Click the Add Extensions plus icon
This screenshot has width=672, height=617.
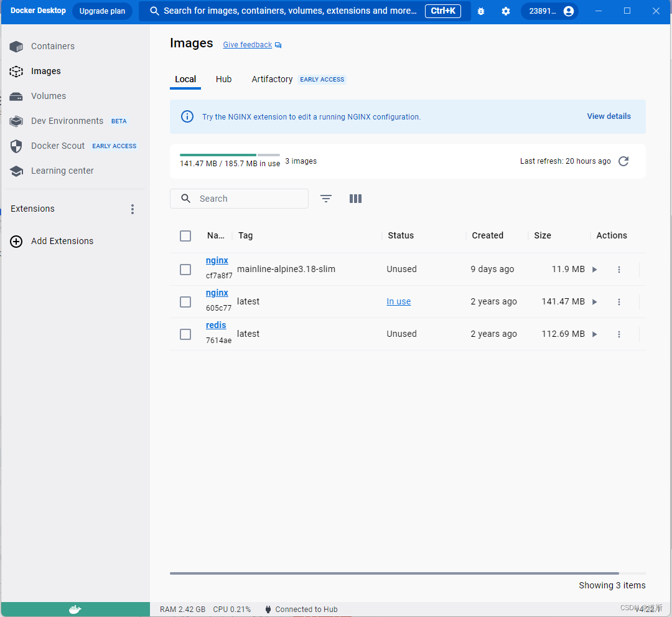pyautogui.click(x=16, y=242)
